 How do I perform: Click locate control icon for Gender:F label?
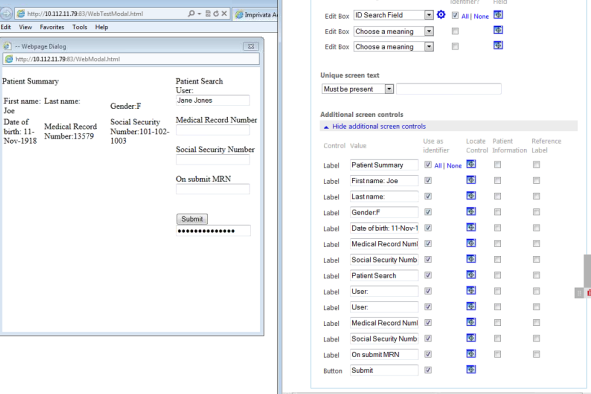[x=471, y=212]
